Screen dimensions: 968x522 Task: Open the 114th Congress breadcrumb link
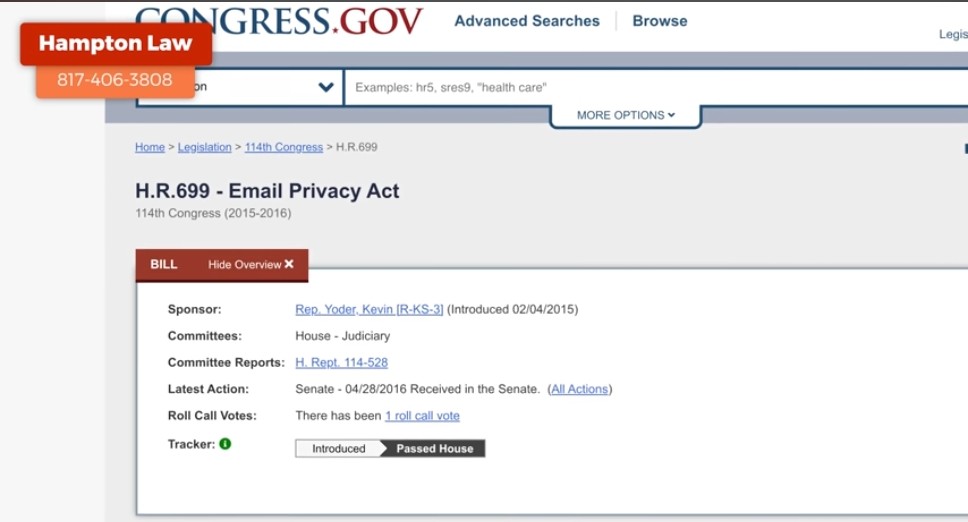point(283,147)
